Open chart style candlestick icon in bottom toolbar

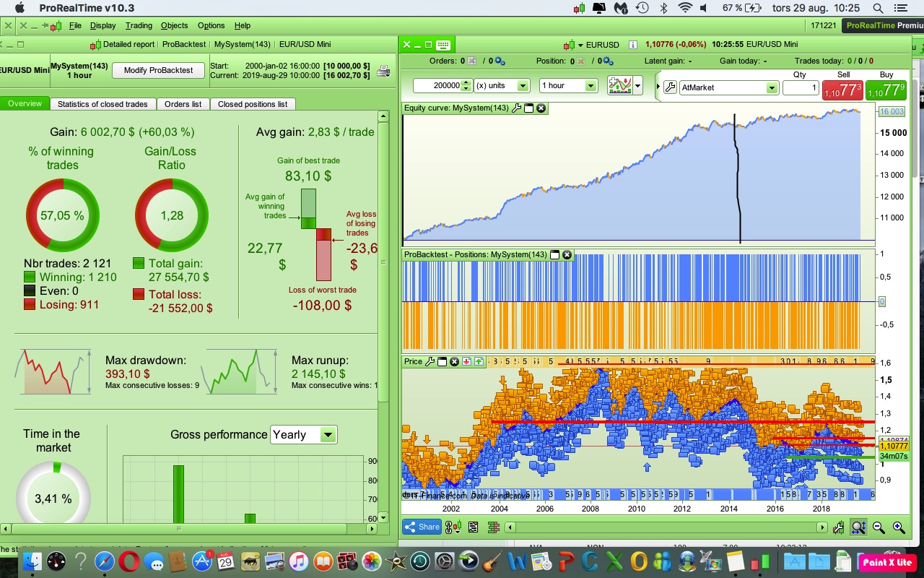coord(453,527)
